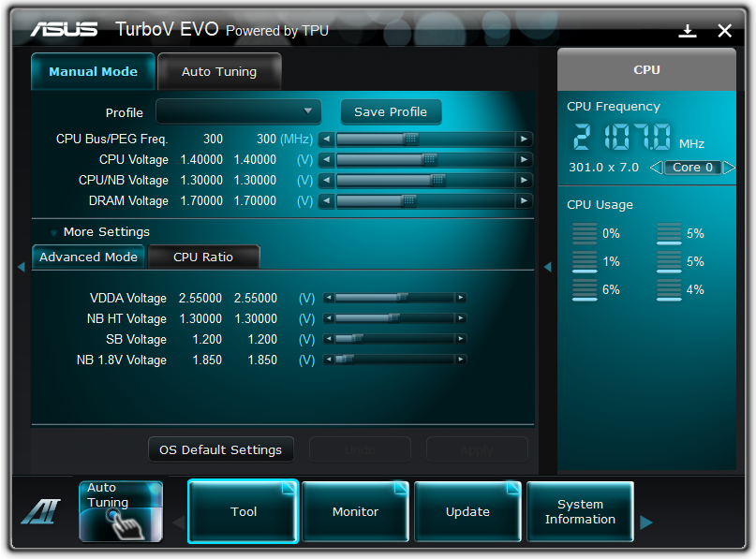Screen dimensions: 756x559
Task: Click the 301.0 x 7.0 multiplier text
Action: coord(603,168)
